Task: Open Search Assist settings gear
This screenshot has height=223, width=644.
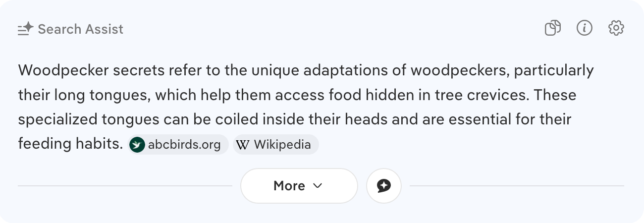Action: pyautogui.click(x=616, y=28)
